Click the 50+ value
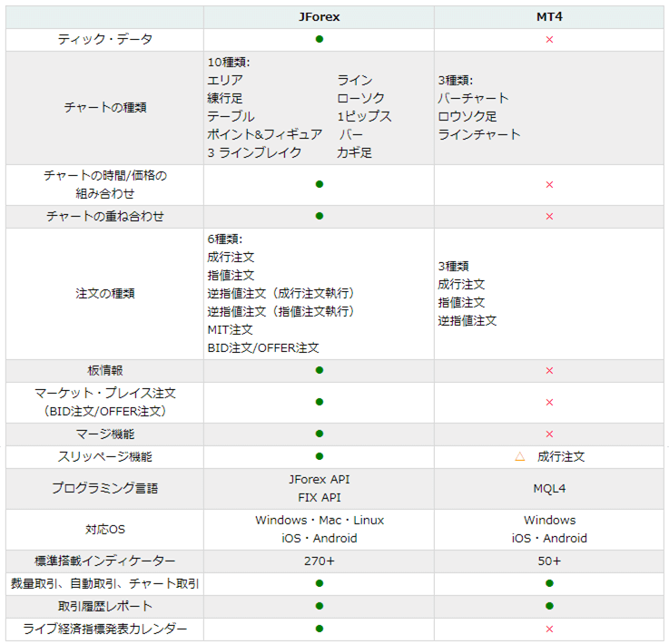 pyautogui.click(x=549, y=561)
